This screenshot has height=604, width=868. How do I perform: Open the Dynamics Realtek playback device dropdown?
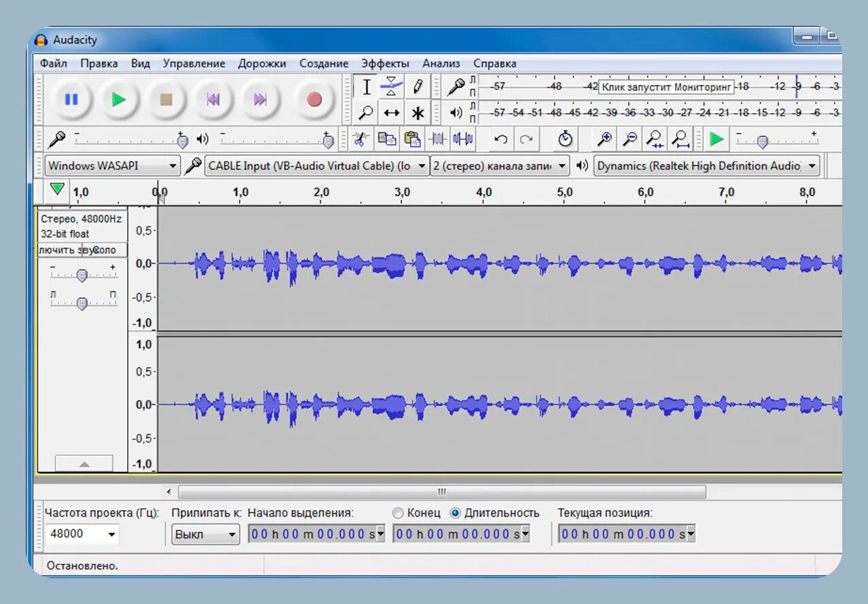click(706, 166)
